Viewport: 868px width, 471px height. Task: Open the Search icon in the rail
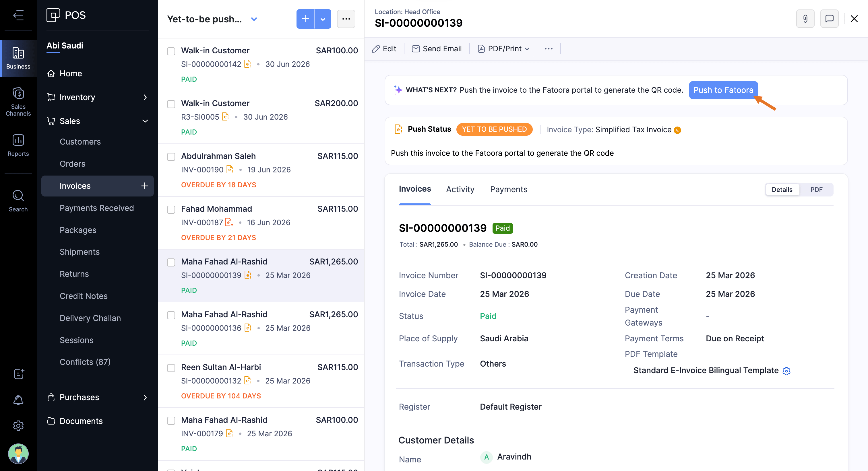coord(18,201)
